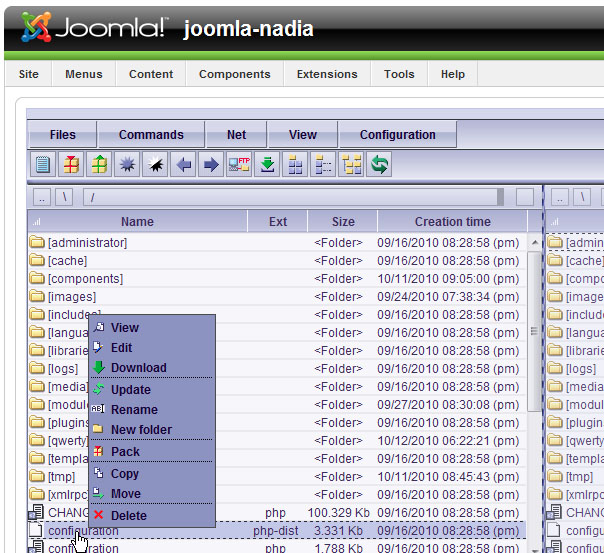Click the green download arrow toolbar icon
This screenshot has height=553, width=604.
coord(267,165)
